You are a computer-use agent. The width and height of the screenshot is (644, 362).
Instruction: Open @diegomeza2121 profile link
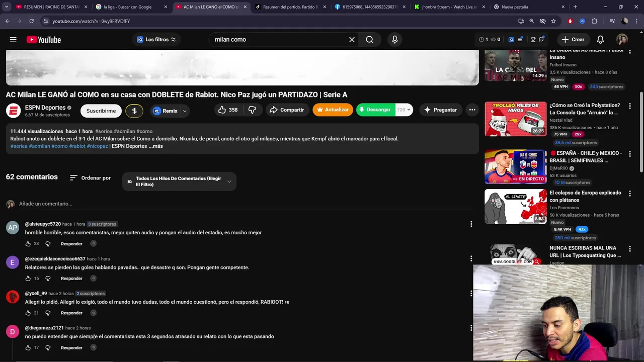click(44, 328)
